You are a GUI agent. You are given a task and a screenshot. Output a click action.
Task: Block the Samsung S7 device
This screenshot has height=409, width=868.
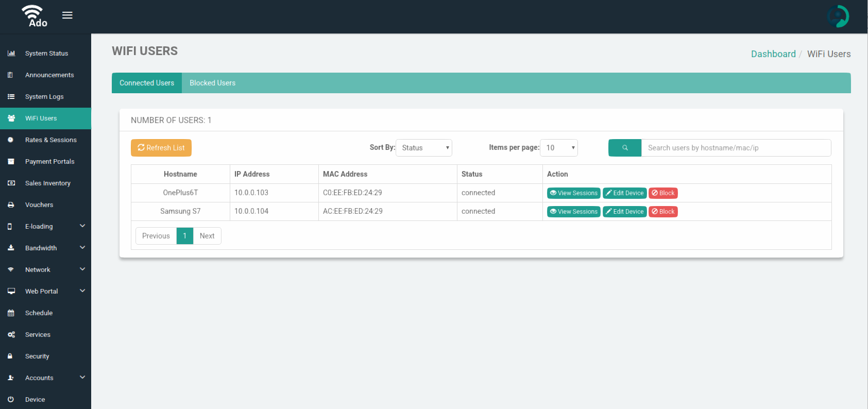click(x=663, y=212)
